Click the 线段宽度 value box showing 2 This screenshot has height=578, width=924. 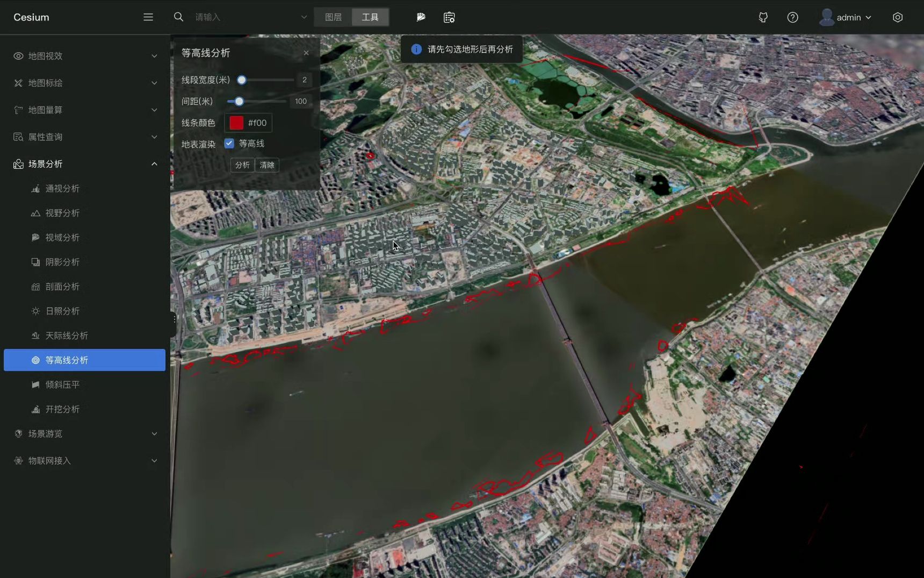[304, 80]
